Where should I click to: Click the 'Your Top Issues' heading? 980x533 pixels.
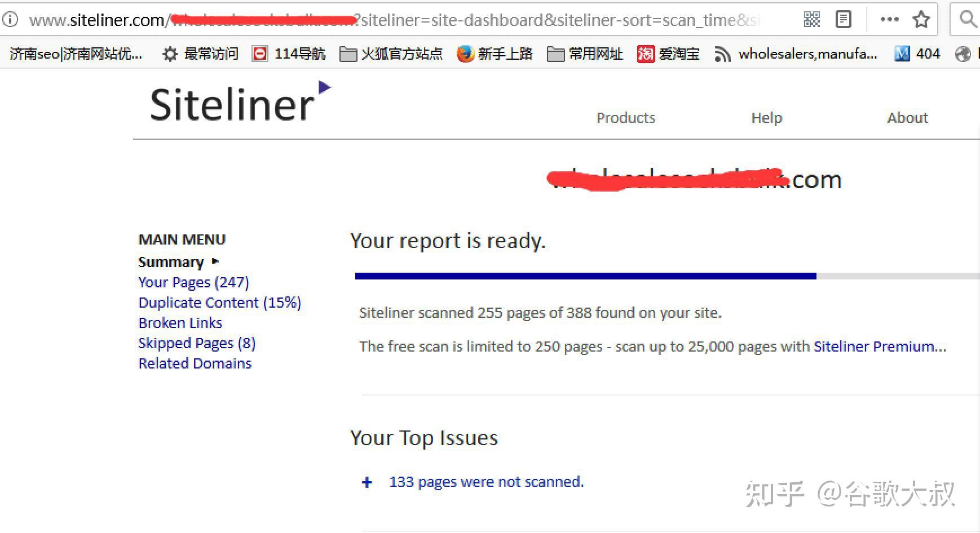click(424, 438)
